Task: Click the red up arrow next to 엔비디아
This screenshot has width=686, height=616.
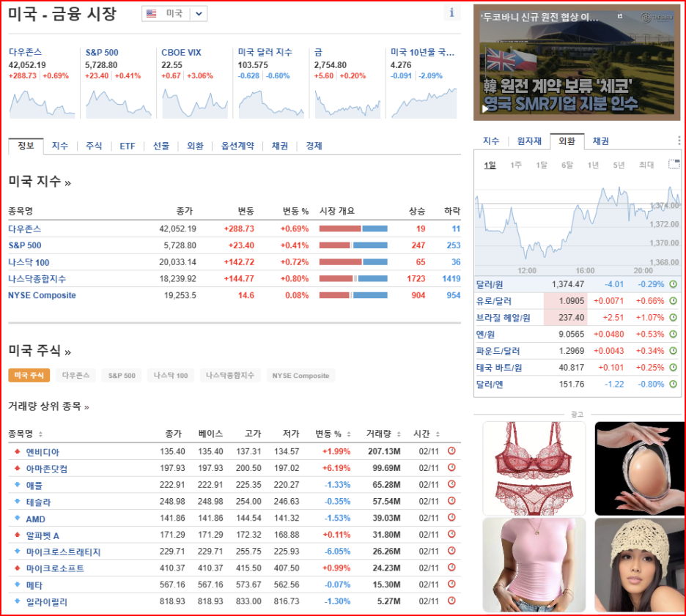Action: 18,450
